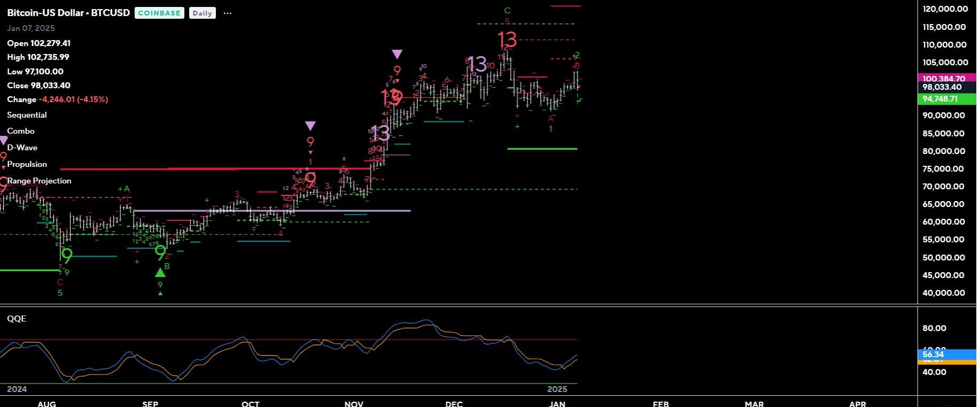Click the large red 13 at December peak
The width and height of the screenshot is (980, 407).
click(507, 40)
